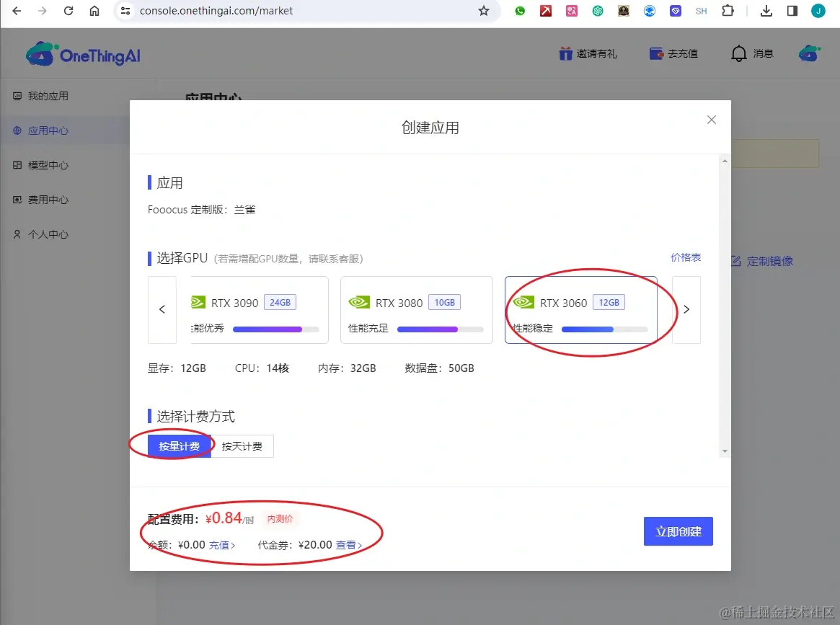Image resolution: width=840 pixels, height=625 pixels.
Task: Open the brown avatar extension icon
Action: point(624,11)
